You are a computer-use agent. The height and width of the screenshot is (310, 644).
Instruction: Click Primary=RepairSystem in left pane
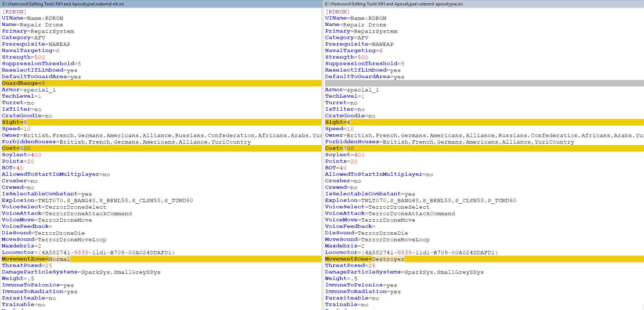point(38,31)
